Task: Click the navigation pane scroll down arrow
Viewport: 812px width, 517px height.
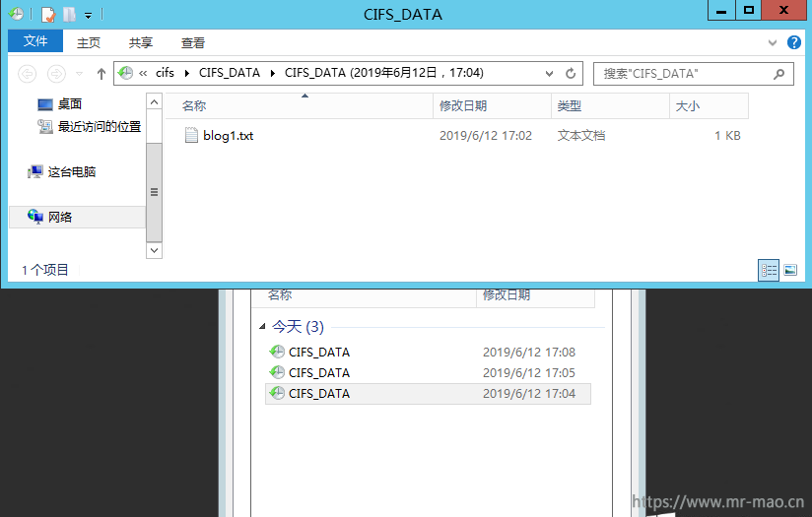Action: point(154,250)
